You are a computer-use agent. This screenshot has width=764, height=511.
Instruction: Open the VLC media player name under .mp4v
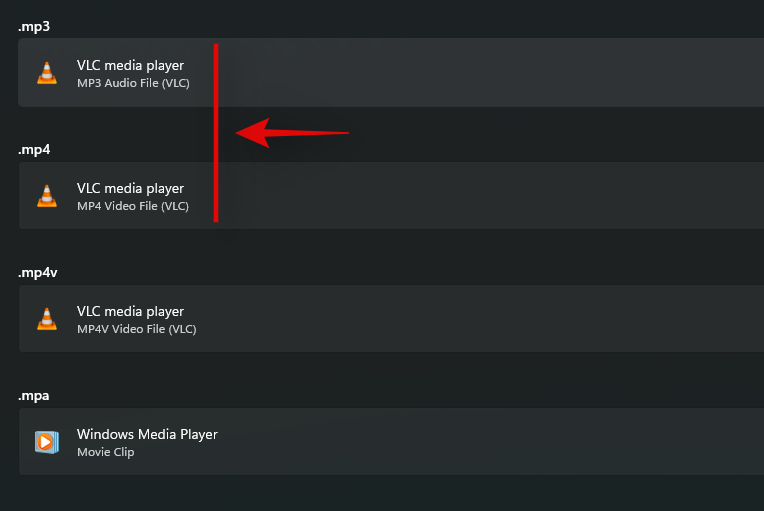[x=130, y=311]
